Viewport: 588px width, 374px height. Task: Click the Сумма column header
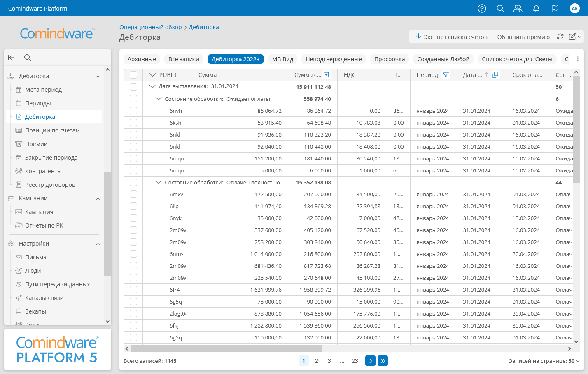point(240,75)
